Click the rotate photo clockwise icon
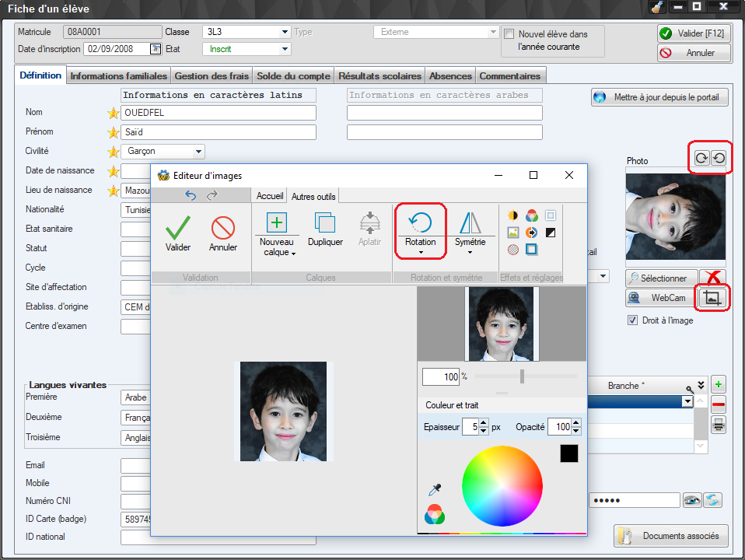745x560 pixels. click(701, 158)
